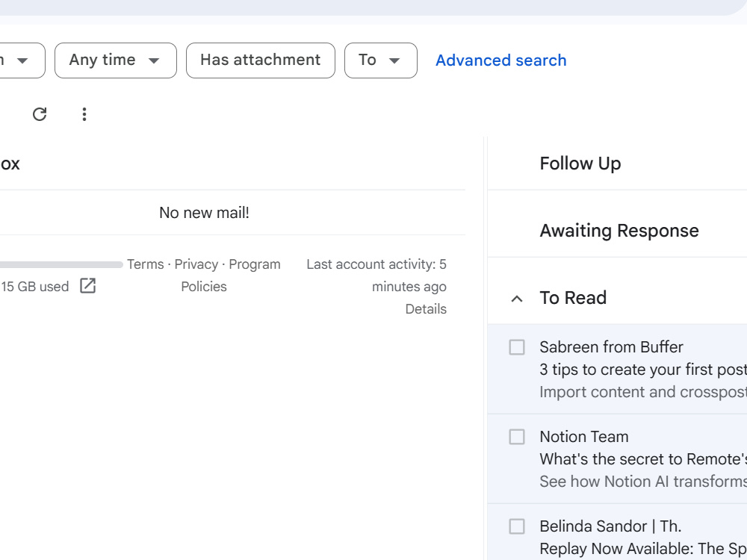Select the Sabreen from Buffer email checkbox
Viewport: 747px width, 560px height.
tap(517, 347)
